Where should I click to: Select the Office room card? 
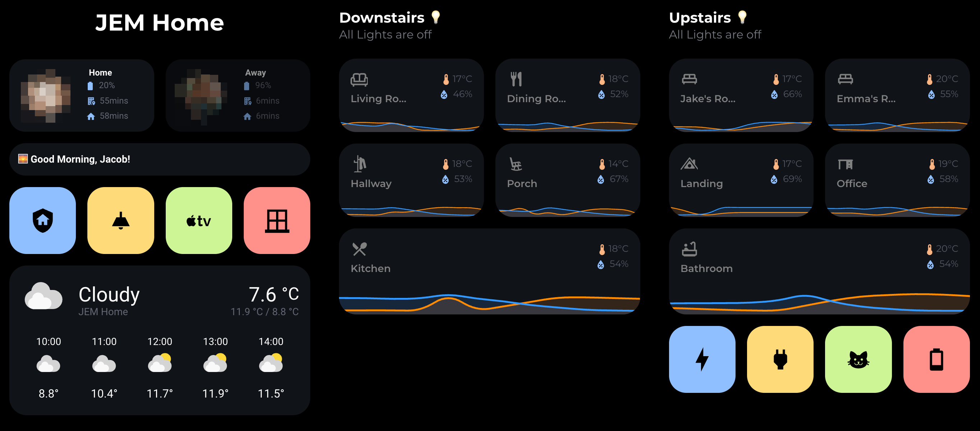[897, 179]
